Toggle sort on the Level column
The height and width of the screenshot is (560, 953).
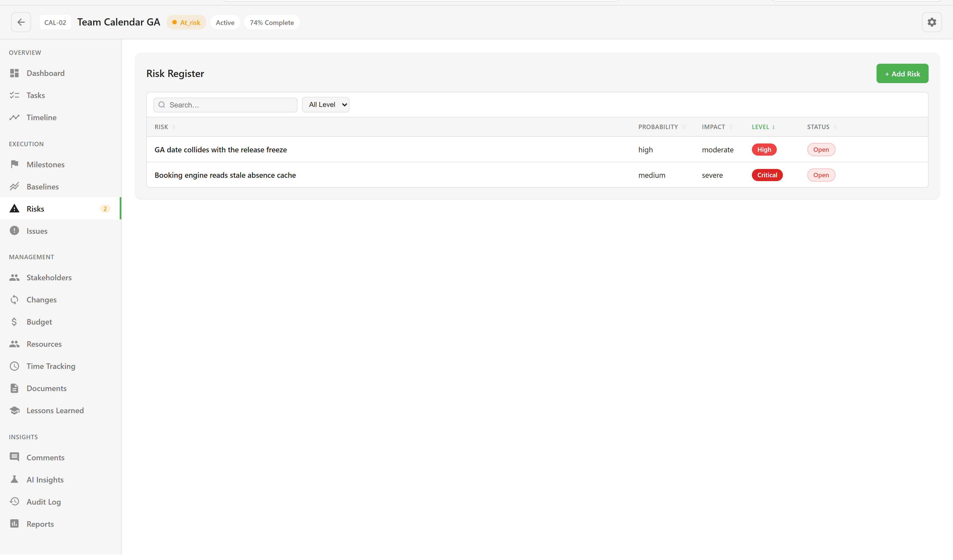[x=763, y=127]
